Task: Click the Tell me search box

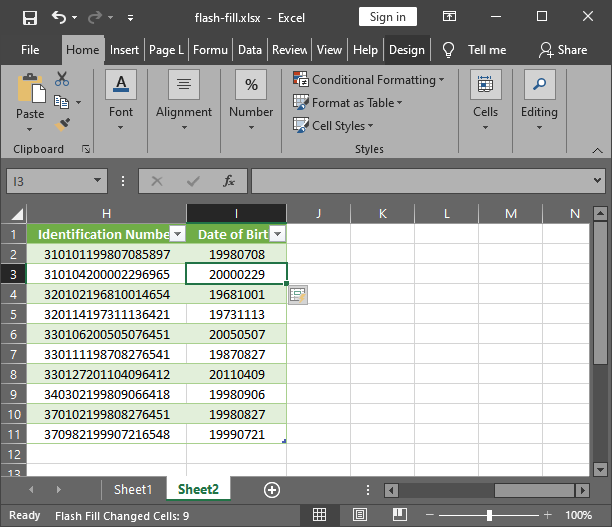Action: (x=487, y=50)
